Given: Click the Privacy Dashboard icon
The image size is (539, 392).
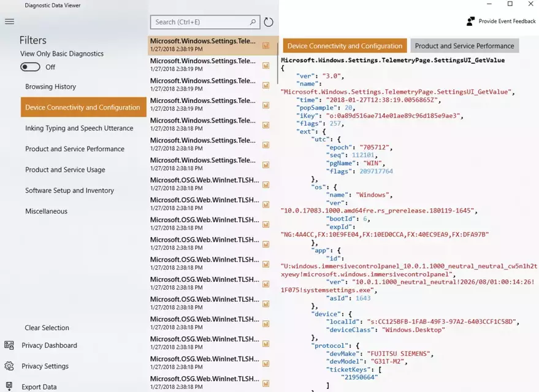Looking at the screenshot, I should click(x=9, y=345).
